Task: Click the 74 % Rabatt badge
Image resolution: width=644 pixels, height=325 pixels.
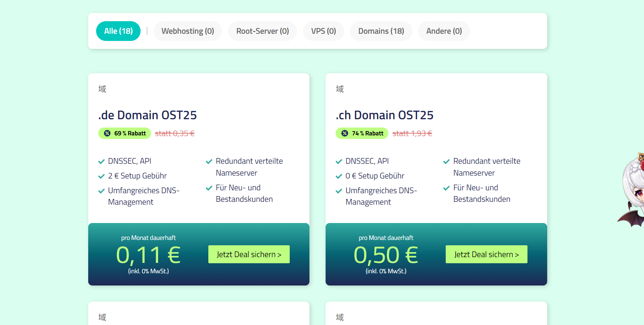Action: (362, 133)
